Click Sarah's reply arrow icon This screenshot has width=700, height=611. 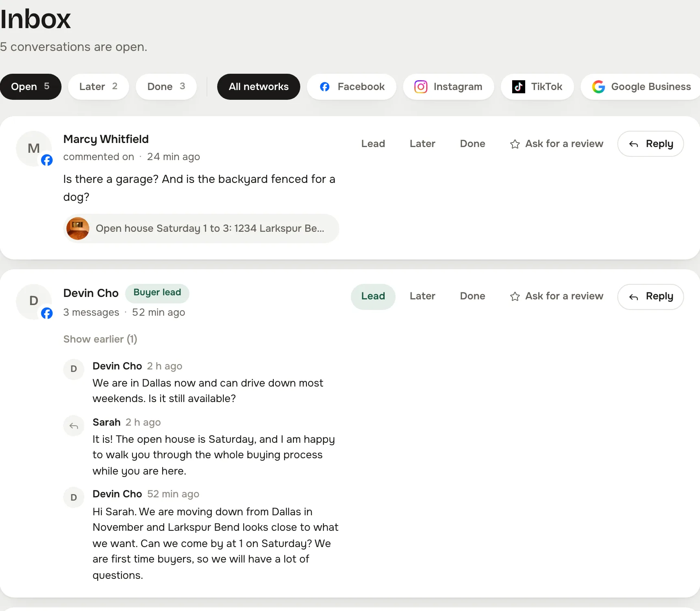click(x=74, y=426)
